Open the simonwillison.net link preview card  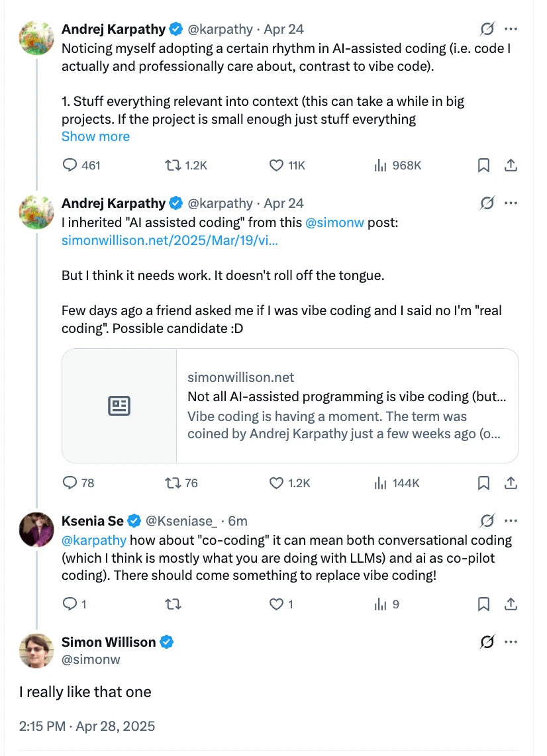point(290,405)
